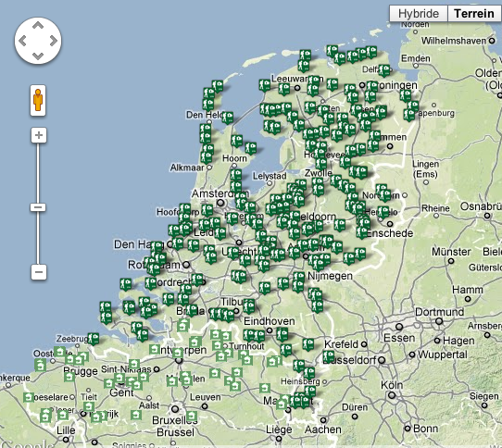Open the hiking marker near Zeebrugge
The image size is (502, 448).
94,338
